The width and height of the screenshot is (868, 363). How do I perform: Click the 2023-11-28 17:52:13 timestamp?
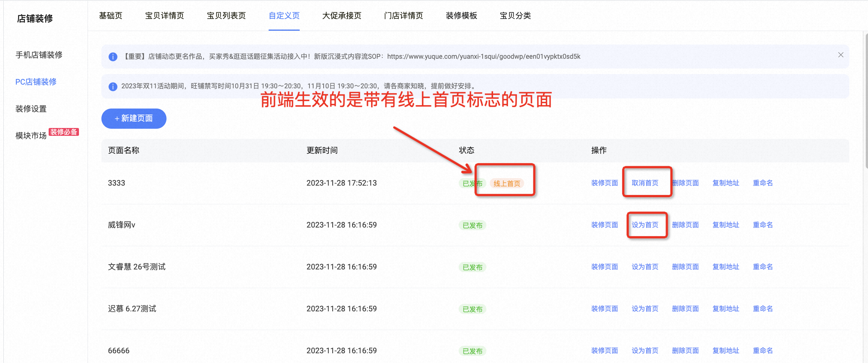click(342, 183)
